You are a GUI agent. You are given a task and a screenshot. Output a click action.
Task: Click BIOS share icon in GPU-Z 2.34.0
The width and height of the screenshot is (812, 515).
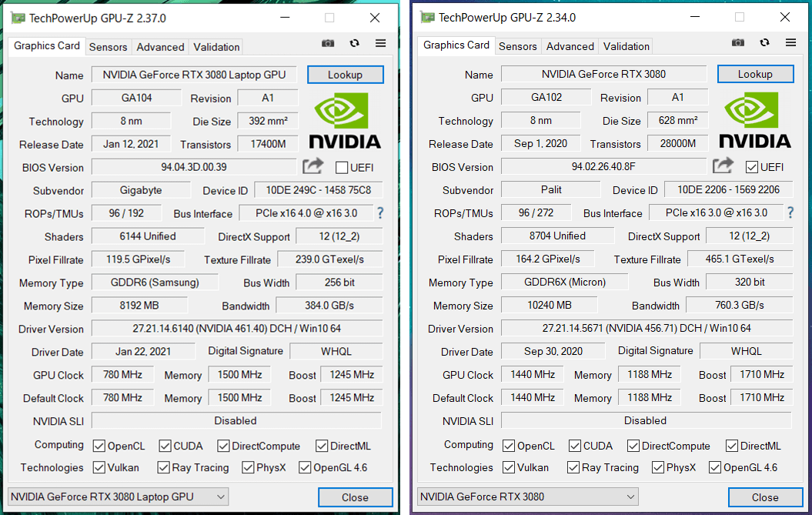point(723,166)
